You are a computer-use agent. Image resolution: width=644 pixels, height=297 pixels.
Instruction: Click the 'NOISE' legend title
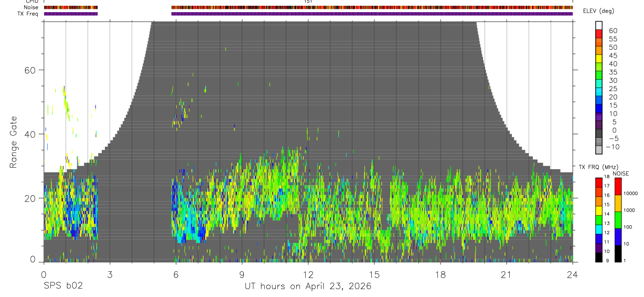pos(620,173)
